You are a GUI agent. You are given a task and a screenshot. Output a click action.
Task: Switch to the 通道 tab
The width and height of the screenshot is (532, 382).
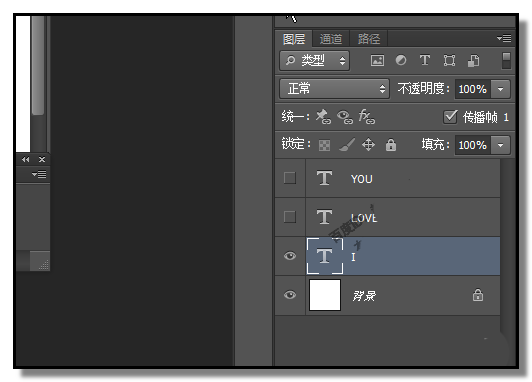331,39
